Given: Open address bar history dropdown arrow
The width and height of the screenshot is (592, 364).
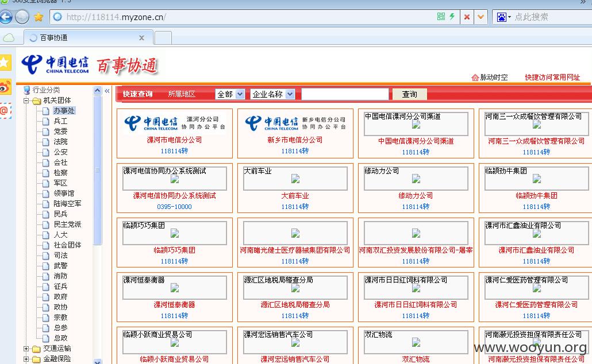Looking at the screenshot, I should pyautogui.click(x=480, y=17).
